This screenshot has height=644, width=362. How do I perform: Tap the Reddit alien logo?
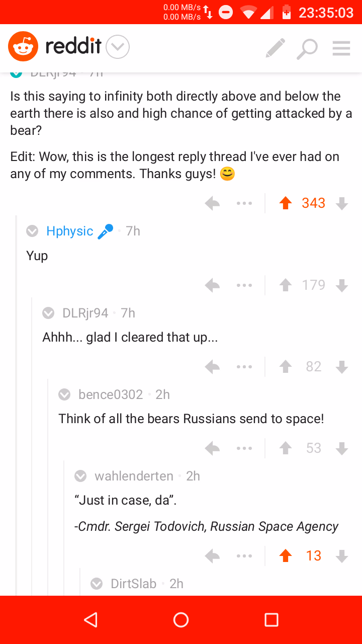pos(23,47)
